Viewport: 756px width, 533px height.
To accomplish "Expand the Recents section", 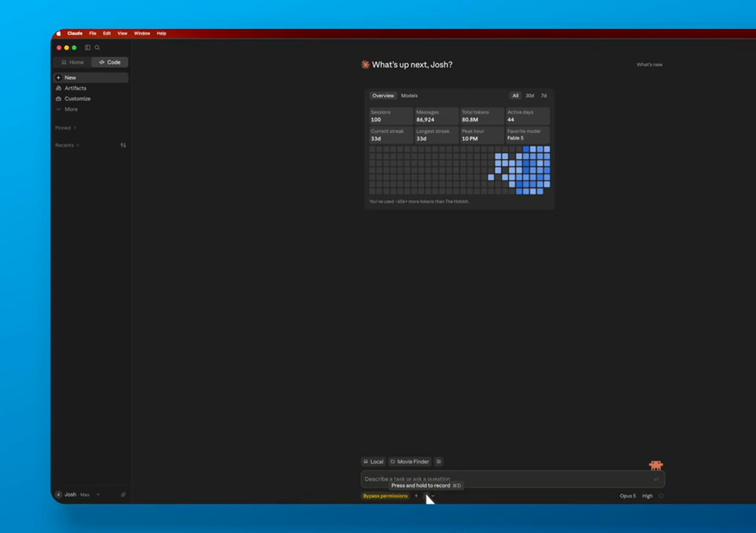I will click(67, 146).
